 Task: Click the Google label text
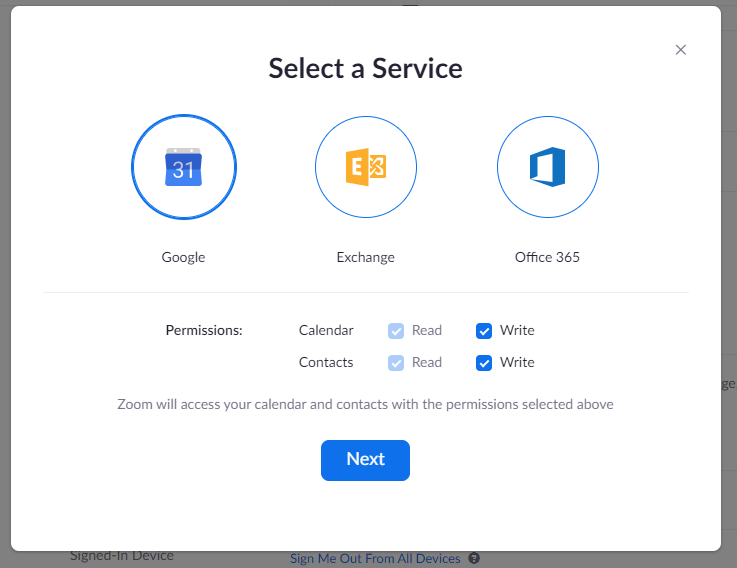click(x=183, y=257)
